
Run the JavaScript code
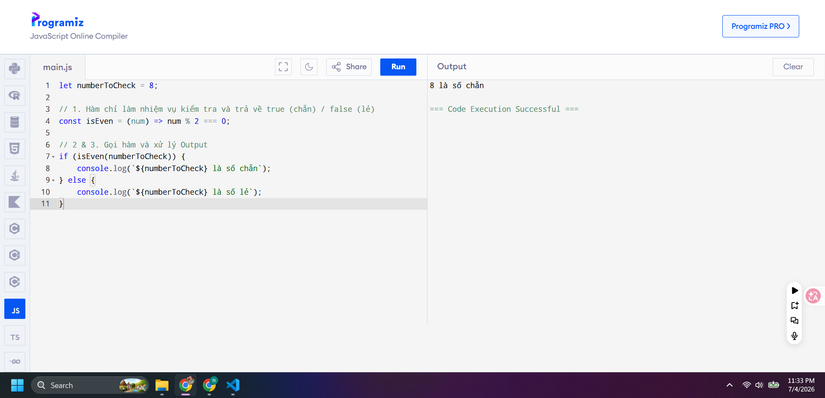(x=398, y=67)
